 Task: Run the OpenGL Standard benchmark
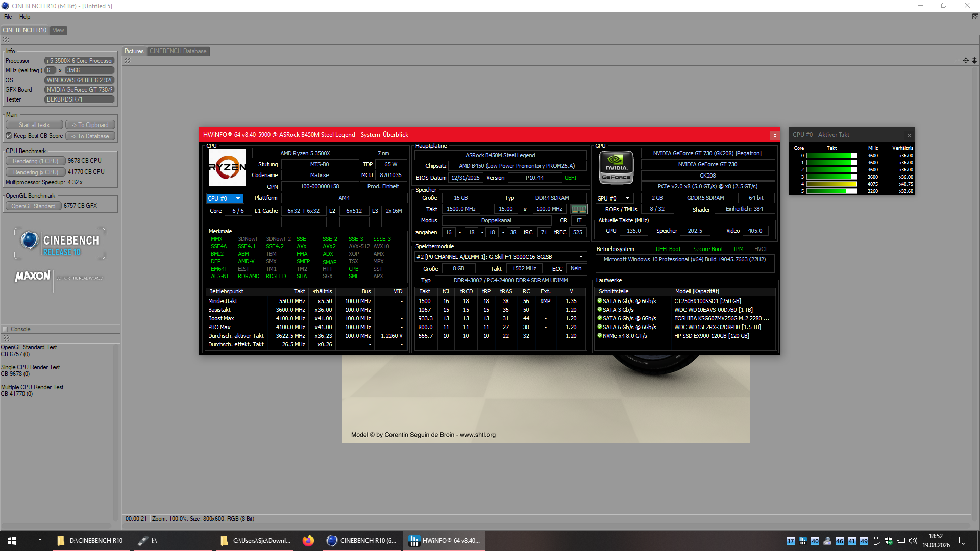point(34,206)
